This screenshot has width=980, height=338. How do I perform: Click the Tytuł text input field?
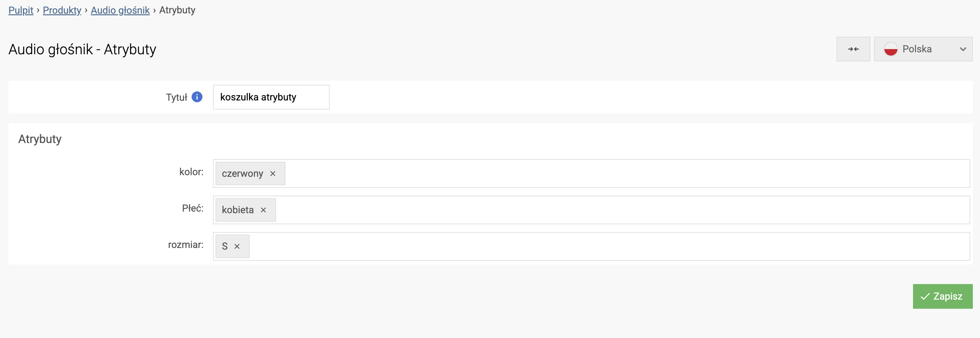point(271,97)
